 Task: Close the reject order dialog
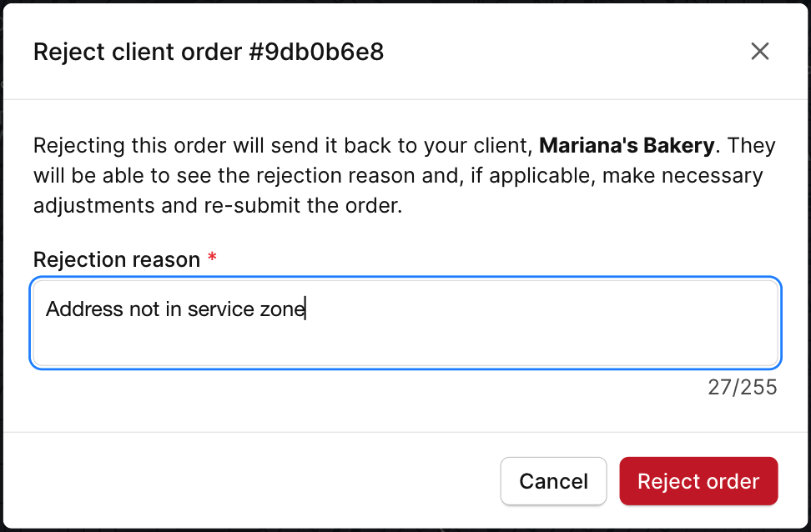click(759, 52)
